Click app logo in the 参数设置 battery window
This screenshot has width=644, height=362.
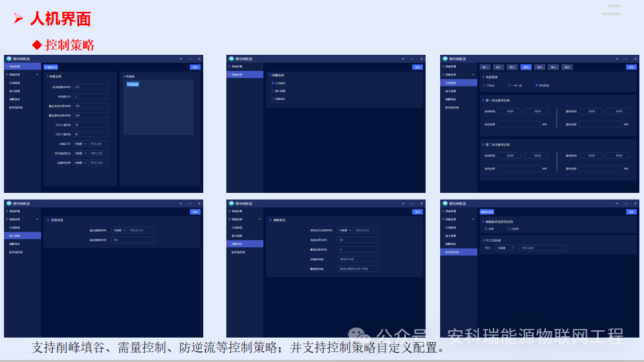[9, 59]
